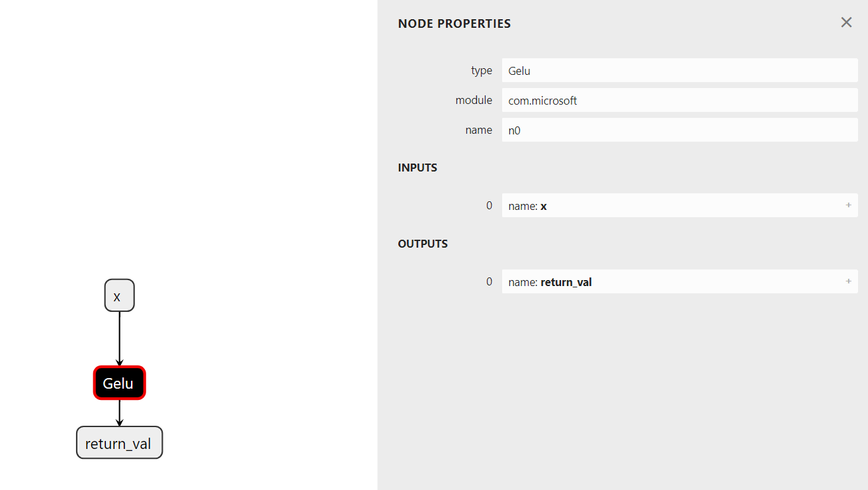Screen dimensions: 868x490
Task: Expand the output return_val details plus icon
Action: (x=848, y=281)
